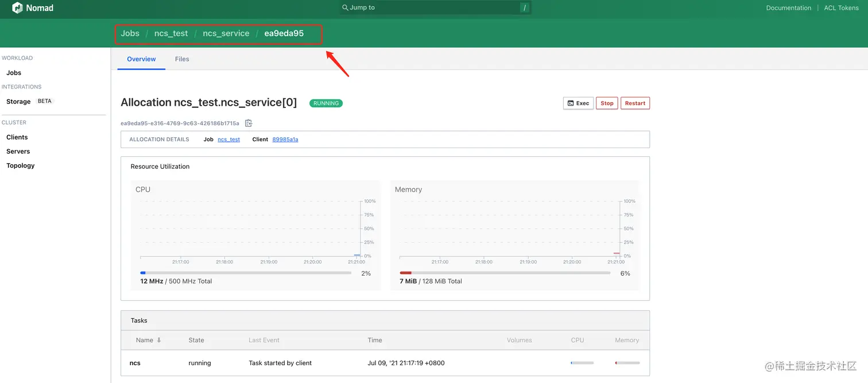
Task: Click '12 MHz / 500 MHz Total' text
Action: point(176,281)
